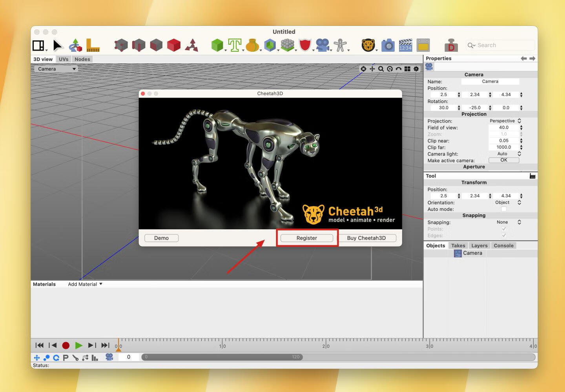
Task: Toggle parameter P keyframe recording
Action: pos(66,358)
